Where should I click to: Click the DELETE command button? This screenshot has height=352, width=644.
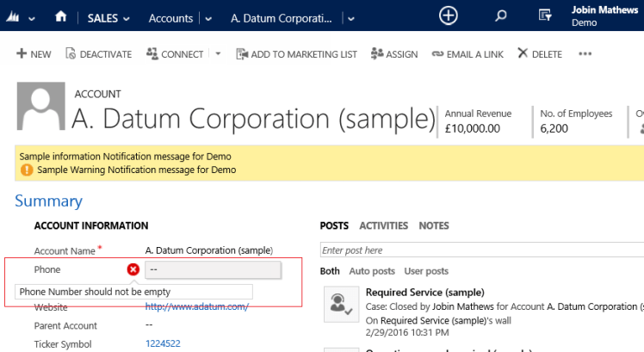click(x=539, y=53)
